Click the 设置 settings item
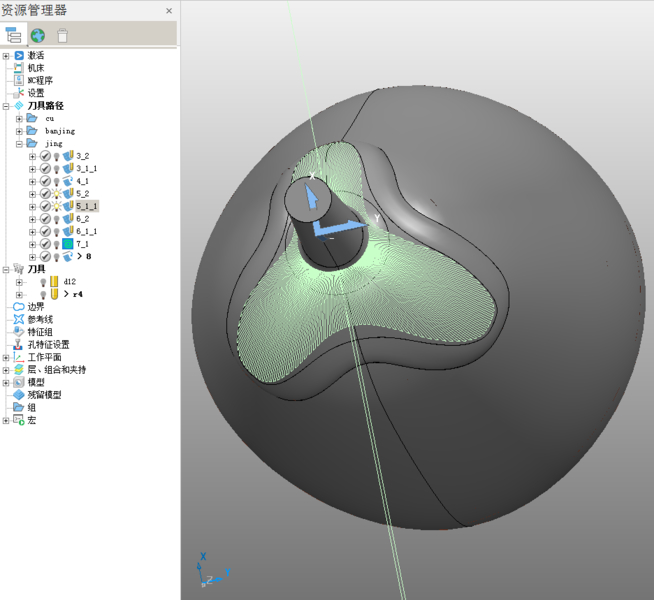Viewport: 654px width, 600px height. pyautogui.click(x=35, y=93)
